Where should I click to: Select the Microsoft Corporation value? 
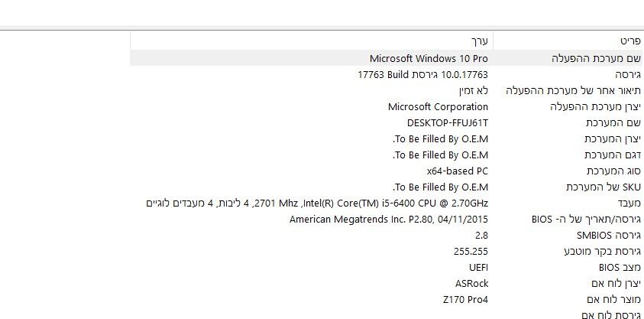438,107
